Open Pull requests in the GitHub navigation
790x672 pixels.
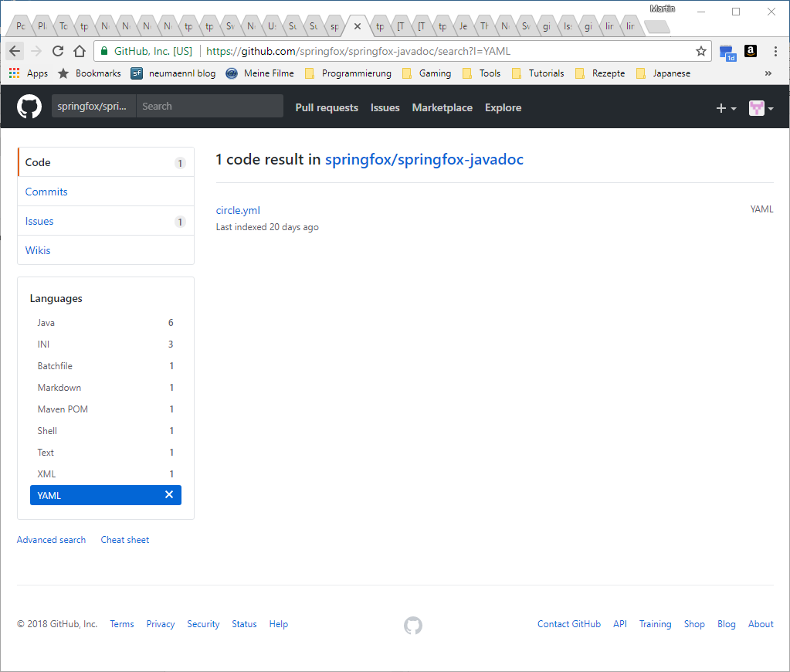pos(326,107)
